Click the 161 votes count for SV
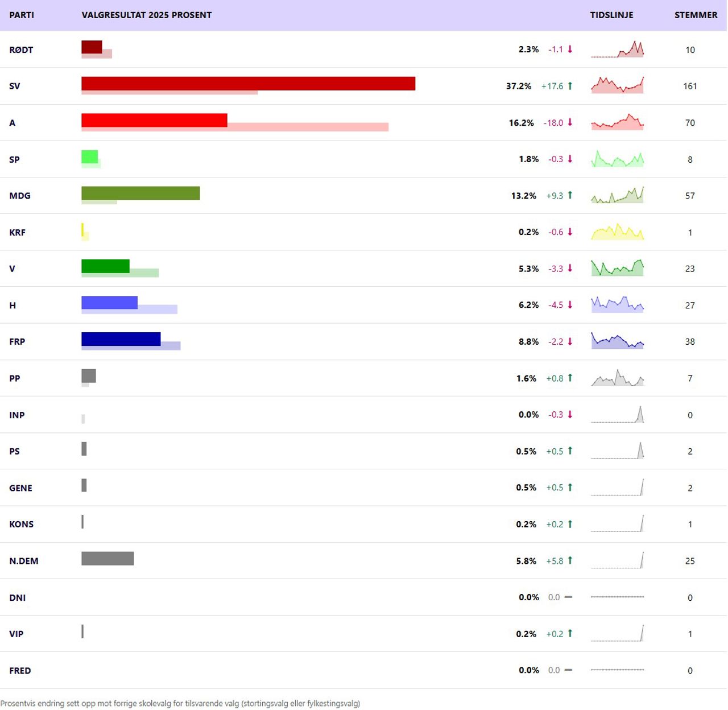Image resolution: width=728 pixels, height=710 pixels. pyautogui.click(x=690, y=86)
